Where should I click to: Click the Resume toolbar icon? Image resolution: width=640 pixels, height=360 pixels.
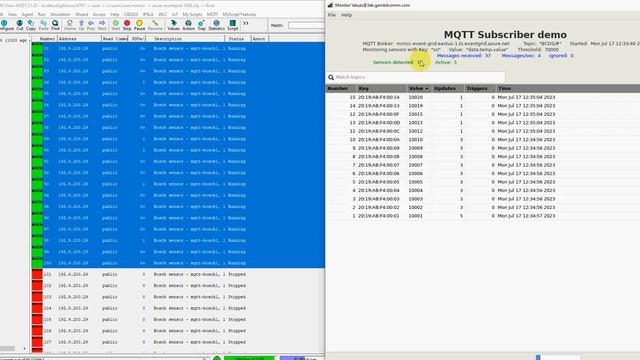pos(155,25)
